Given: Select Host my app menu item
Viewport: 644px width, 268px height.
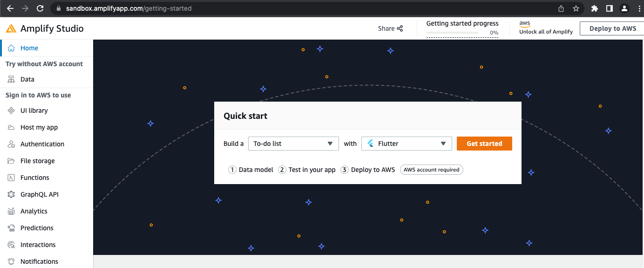Looking at the screenshot, I should click(x=47, y=127).
